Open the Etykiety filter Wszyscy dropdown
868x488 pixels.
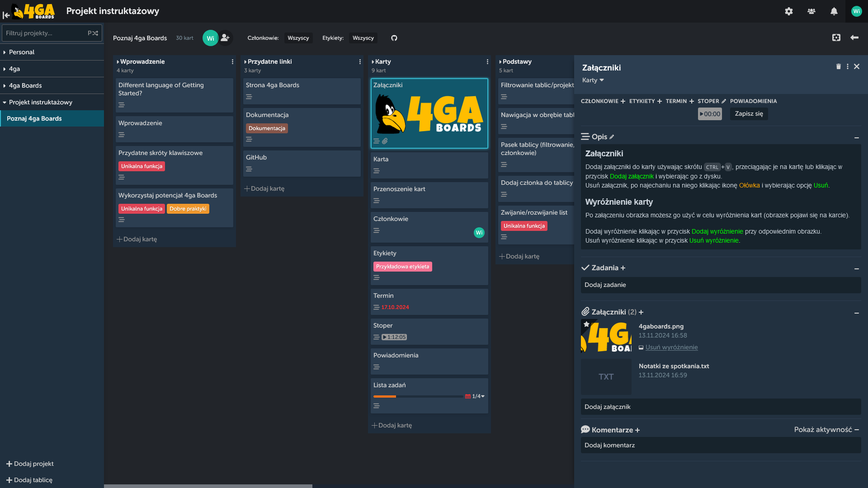pos(363,38)
